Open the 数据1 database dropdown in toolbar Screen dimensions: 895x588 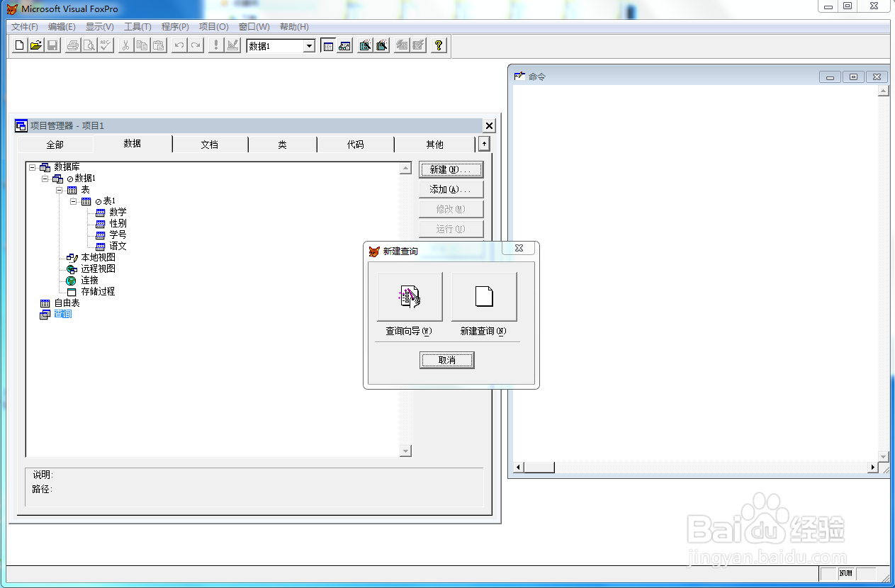click(x=309, y=46)
